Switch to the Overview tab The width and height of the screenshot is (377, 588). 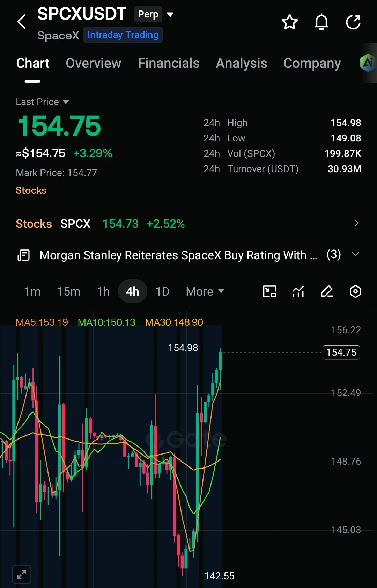tap(94, 63)
